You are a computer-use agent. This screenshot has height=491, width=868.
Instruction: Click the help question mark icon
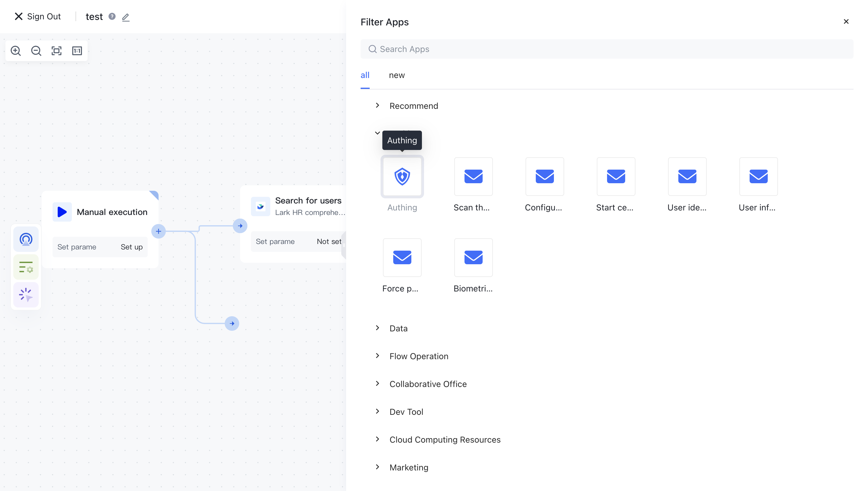click(112, 17)
